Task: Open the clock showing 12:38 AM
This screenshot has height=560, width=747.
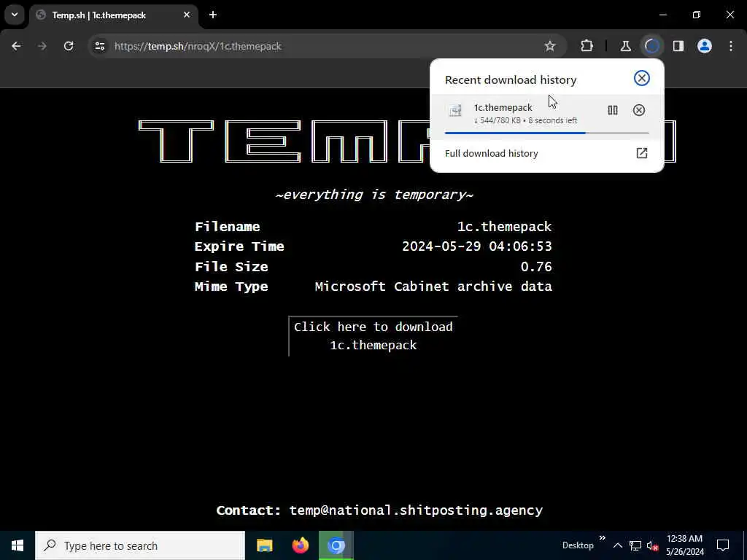Action: tap(684, 545)
